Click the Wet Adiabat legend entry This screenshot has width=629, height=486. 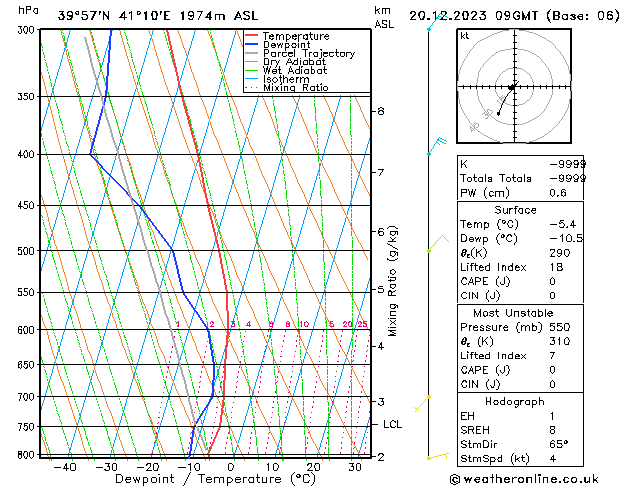(294, 71)
